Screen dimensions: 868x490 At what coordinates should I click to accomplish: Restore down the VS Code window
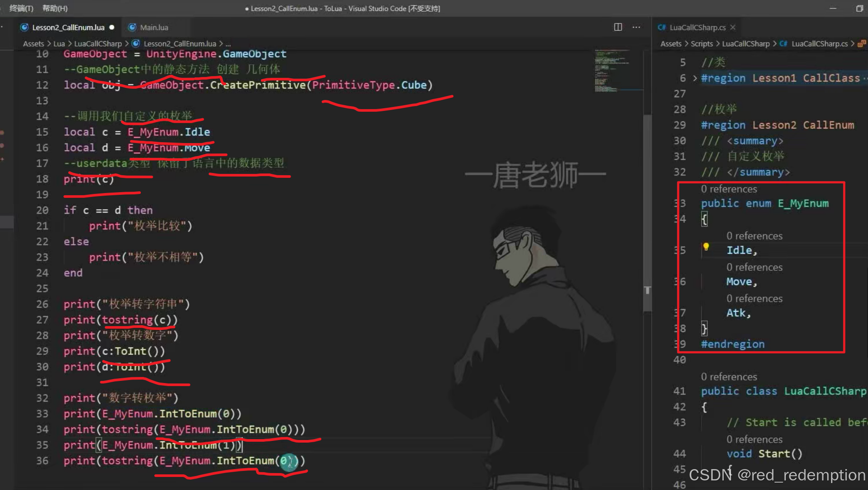tap(859, 8)
